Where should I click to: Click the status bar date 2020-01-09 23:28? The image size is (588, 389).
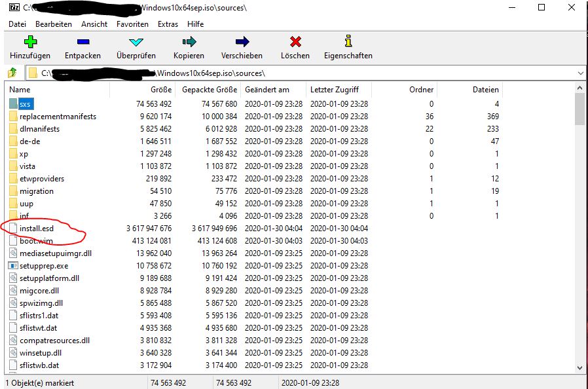310,383
